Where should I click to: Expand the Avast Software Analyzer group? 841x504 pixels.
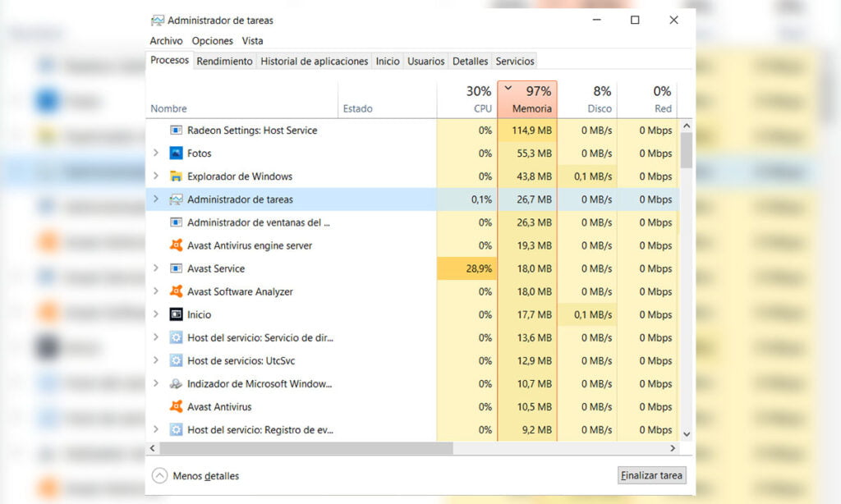156,291
